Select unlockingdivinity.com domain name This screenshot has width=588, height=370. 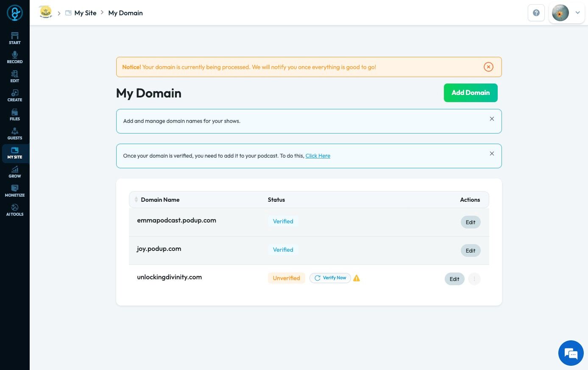pos(169,277)
